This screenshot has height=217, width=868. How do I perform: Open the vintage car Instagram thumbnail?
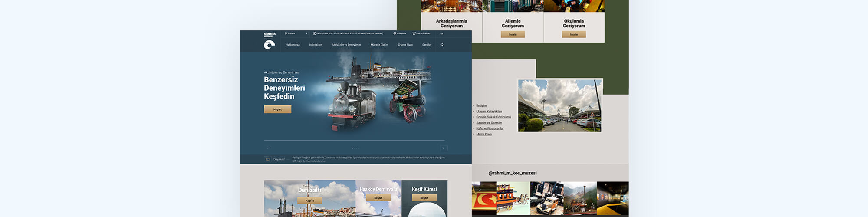(547, 199)
